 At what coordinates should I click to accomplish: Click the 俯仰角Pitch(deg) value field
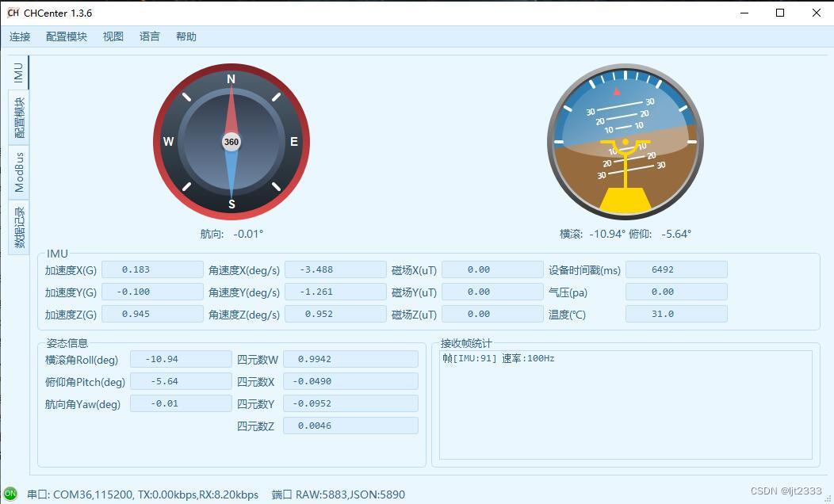[x=181, y=381]
